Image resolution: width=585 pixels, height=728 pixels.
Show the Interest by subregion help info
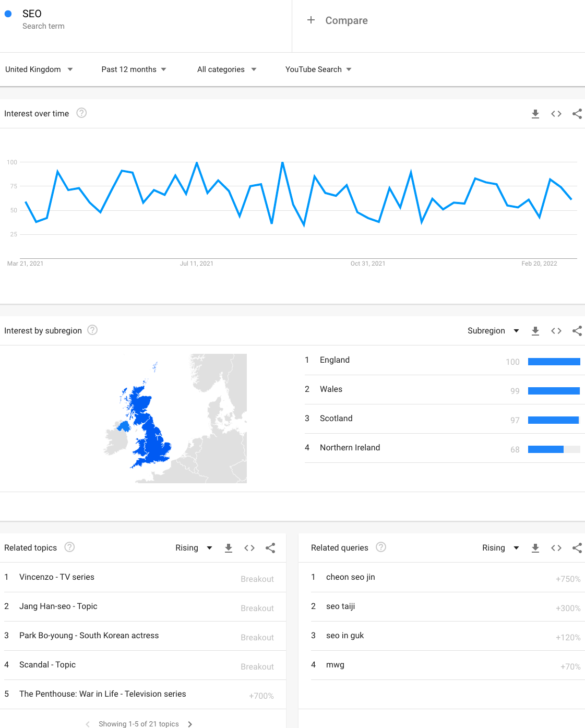click(x=92, y=330)
